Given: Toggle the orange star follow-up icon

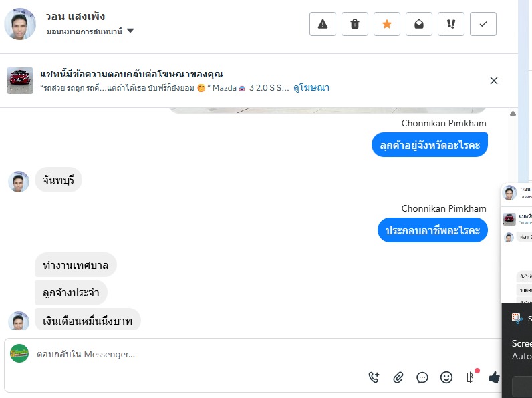Looking at the screenshot, I should [387, 24].
